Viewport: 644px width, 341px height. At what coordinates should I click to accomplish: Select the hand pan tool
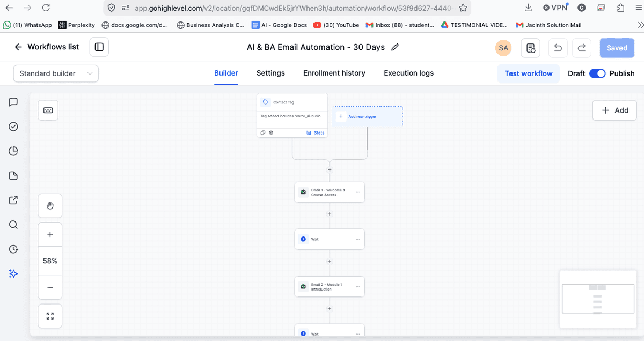(50, 206)
